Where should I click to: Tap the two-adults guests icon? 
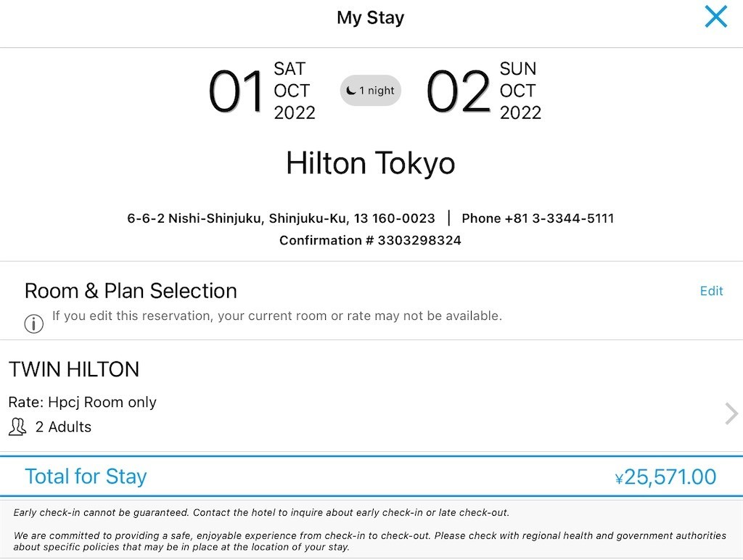click(x=17, y=427)
